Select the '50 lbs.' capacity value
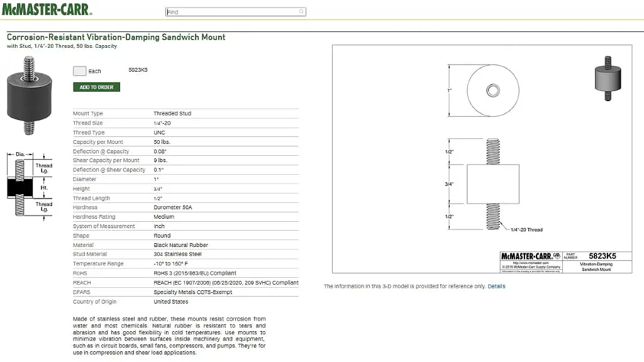This screenshot has height=362, width=644. (162, 141)
